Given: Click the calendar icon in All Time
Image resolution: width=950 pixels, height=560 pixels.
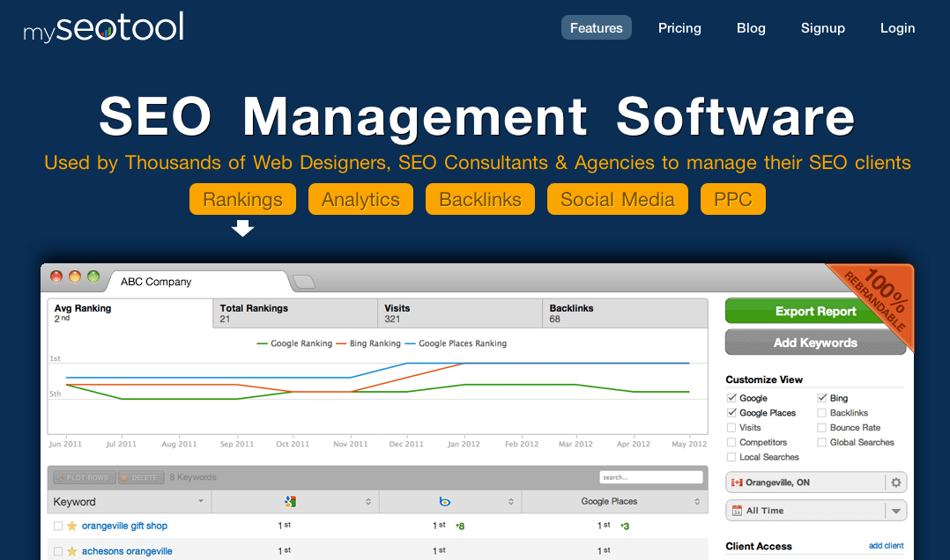Looking at the screenshot, I should pyautogui.click(x=737, y=511).
